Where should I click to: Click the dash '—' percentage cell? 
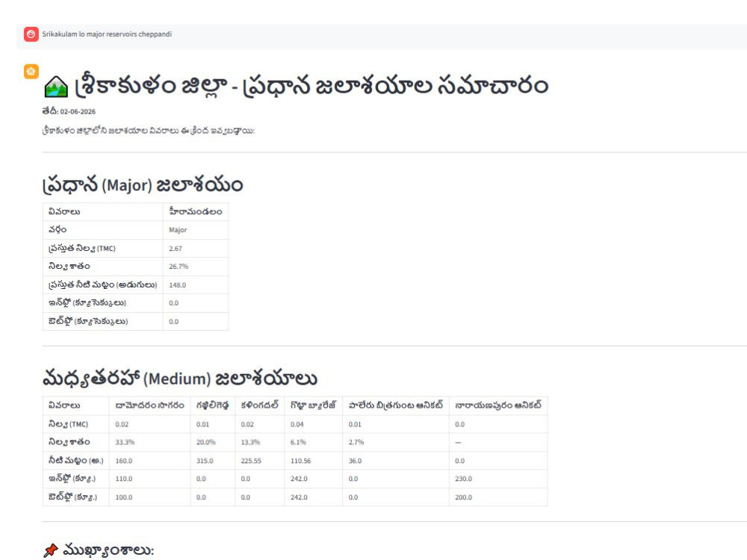tap(458, 442)
